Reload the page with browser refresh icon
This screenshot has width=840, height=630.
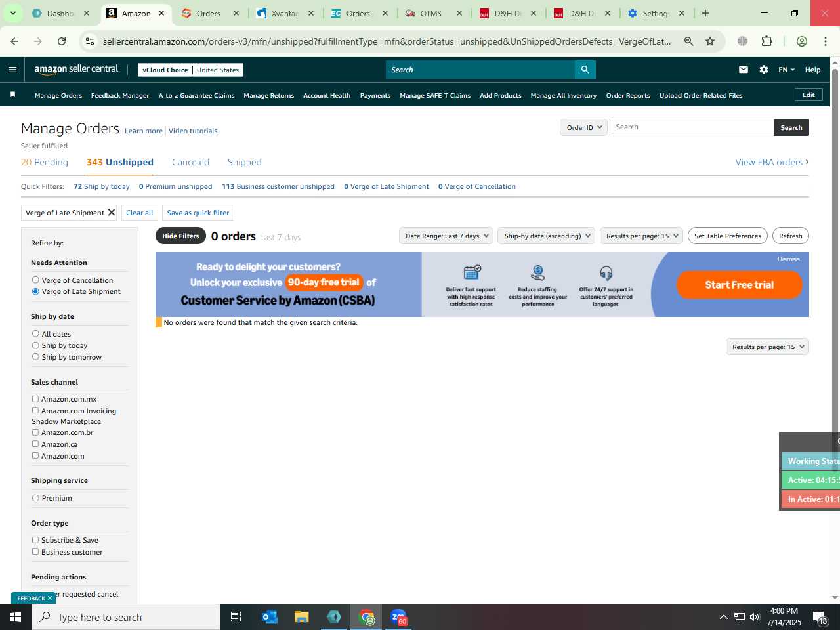pos(62,41)
